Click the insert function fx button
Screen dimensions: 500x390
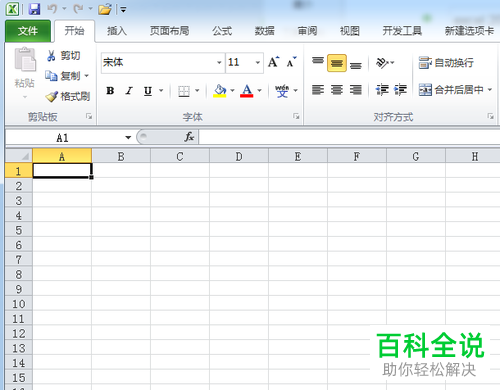[x=189, y=137]
